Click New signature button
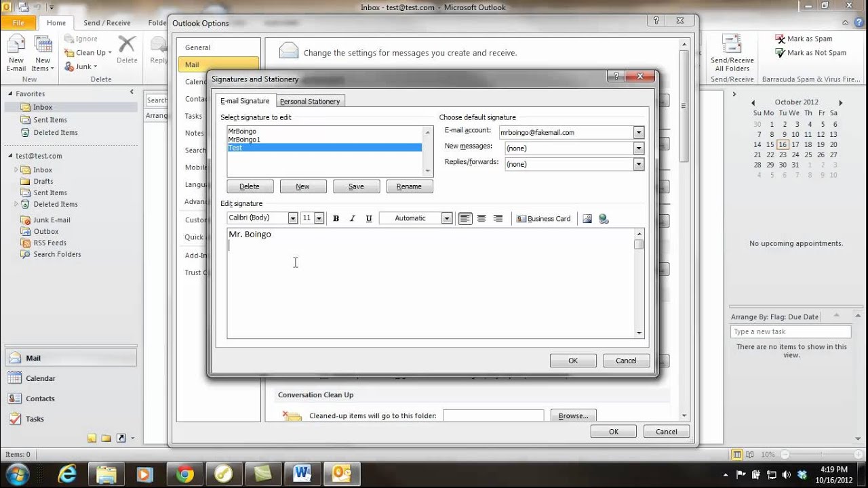Image resolution: width=868 pixels, height=488 pixels. (x=303, y=186)
